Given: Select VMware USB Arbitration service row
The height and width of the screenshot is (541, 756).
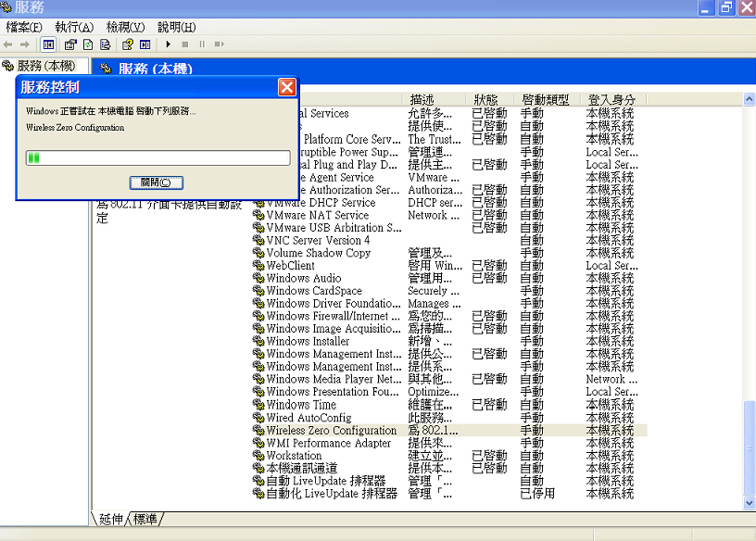Looking at the screenshot, I should click(449, 228).
